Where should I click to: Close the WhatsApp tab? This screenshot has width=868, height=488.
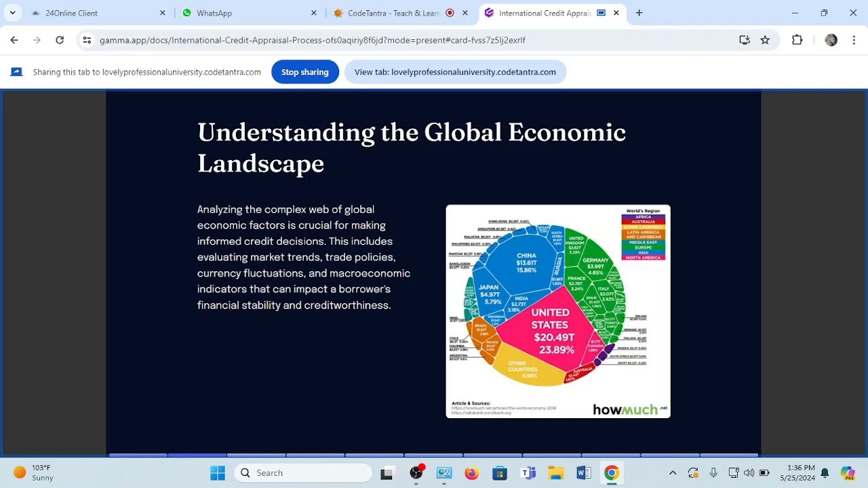313,13
